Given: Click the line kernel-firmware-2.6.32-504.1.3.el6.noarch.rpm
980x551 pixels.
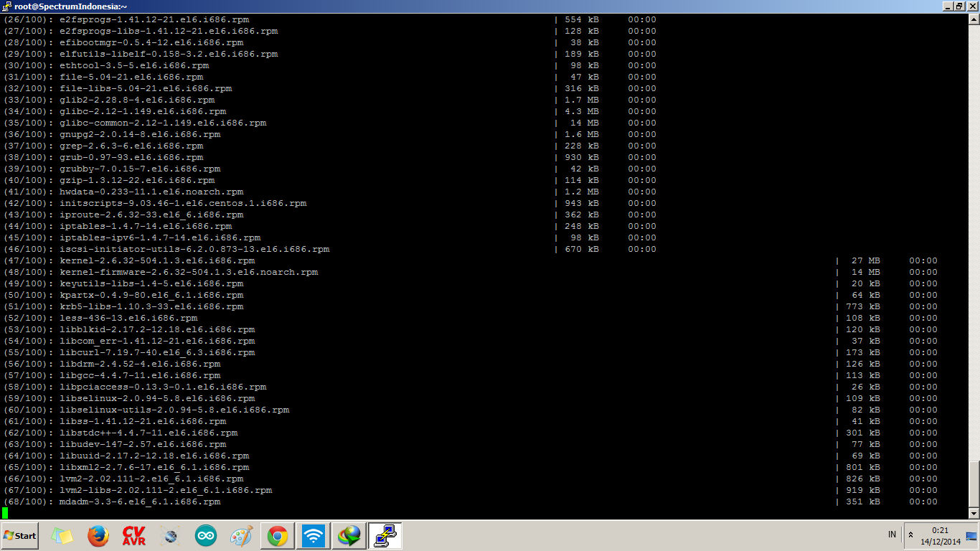Looking at the screenshot, I should pos(189,273).
